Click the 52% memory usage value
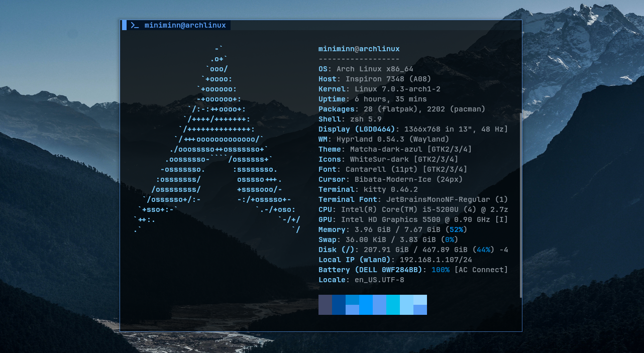 tap(456, 229)
